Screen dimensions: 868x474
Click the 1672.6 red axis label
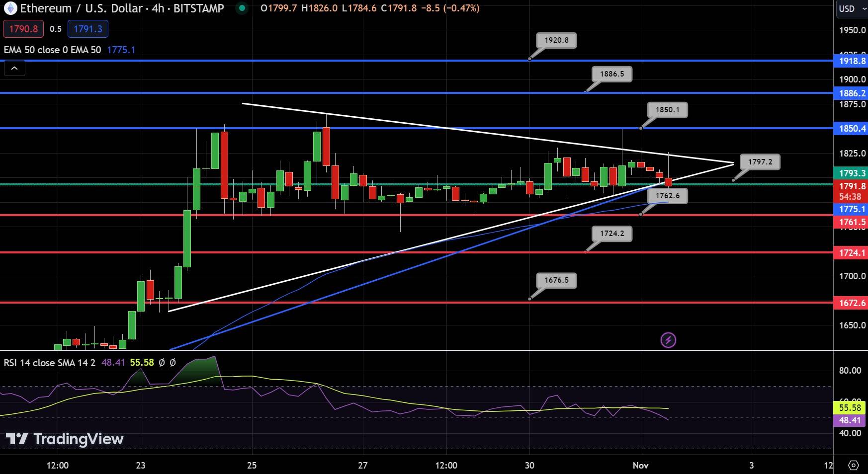click(851, 303)
